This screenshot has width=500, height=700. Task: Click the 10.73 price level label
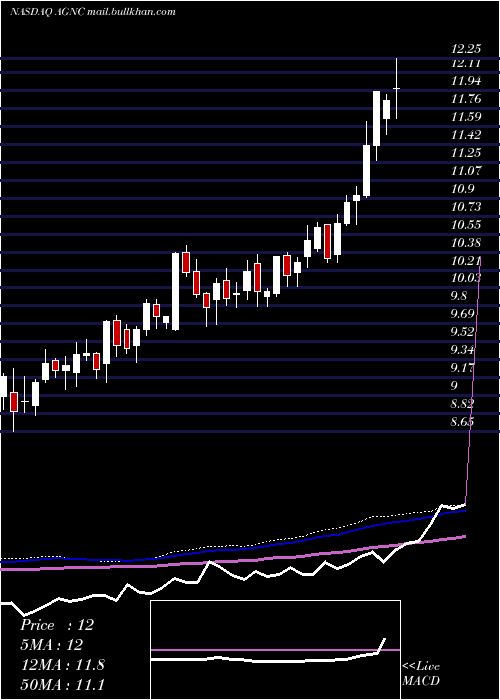[466, 207]
